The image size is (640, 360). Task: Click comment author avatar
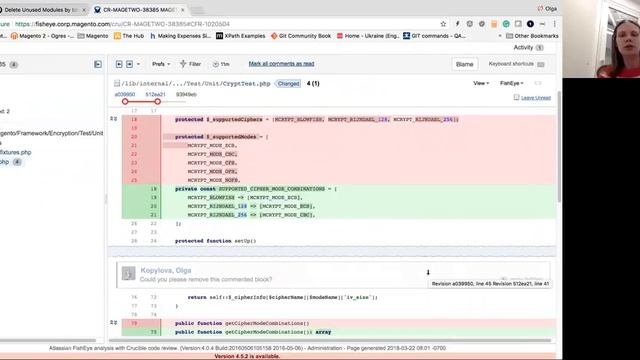129,273
